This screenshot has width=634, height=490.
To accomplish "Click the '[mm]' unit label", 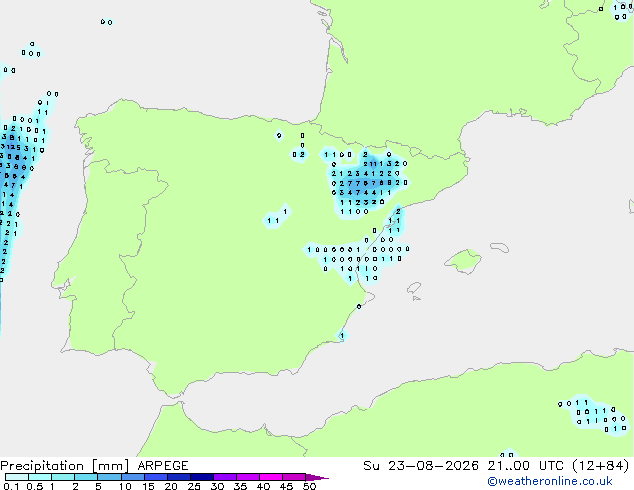I will tap(110, 466).
